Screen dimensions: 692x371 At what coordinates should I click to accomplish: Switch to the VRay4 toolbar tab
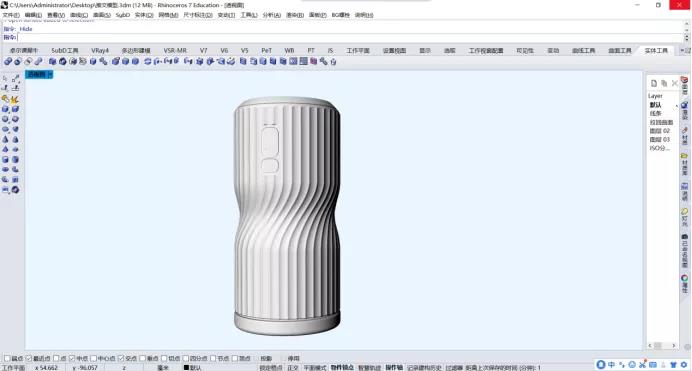100,51
